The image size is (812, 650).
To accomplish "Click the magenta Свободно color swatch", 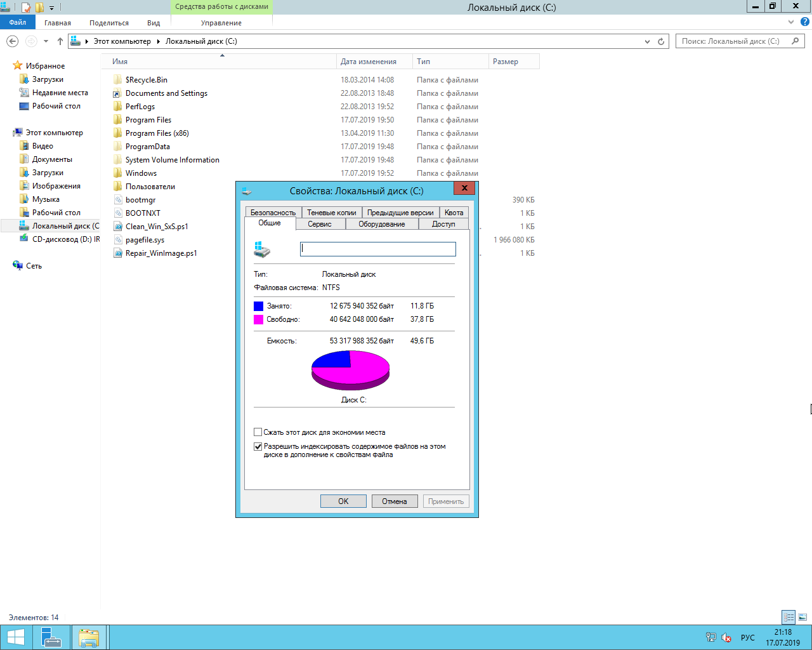I will pos(258,319).
